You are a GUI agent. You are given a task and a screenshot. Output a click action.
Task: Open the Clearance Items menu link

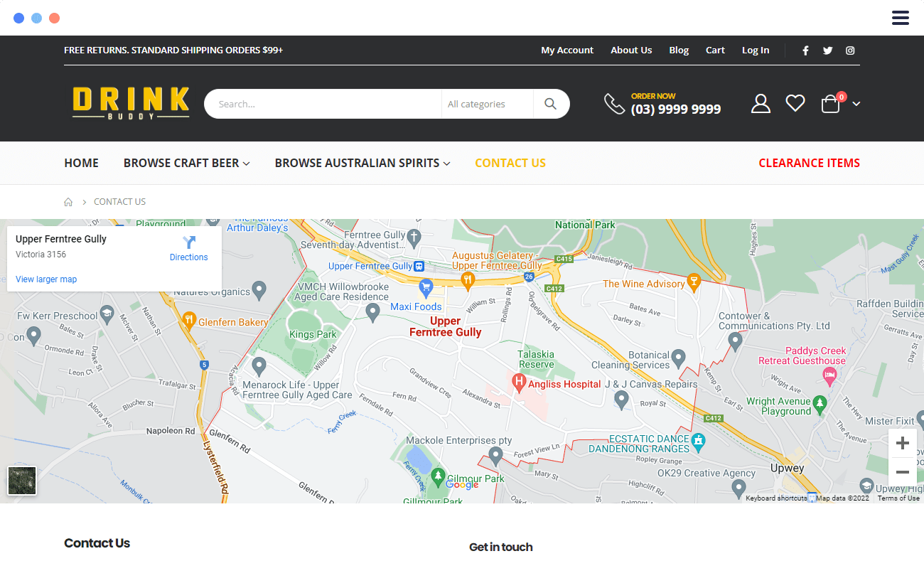pos(809,163)
